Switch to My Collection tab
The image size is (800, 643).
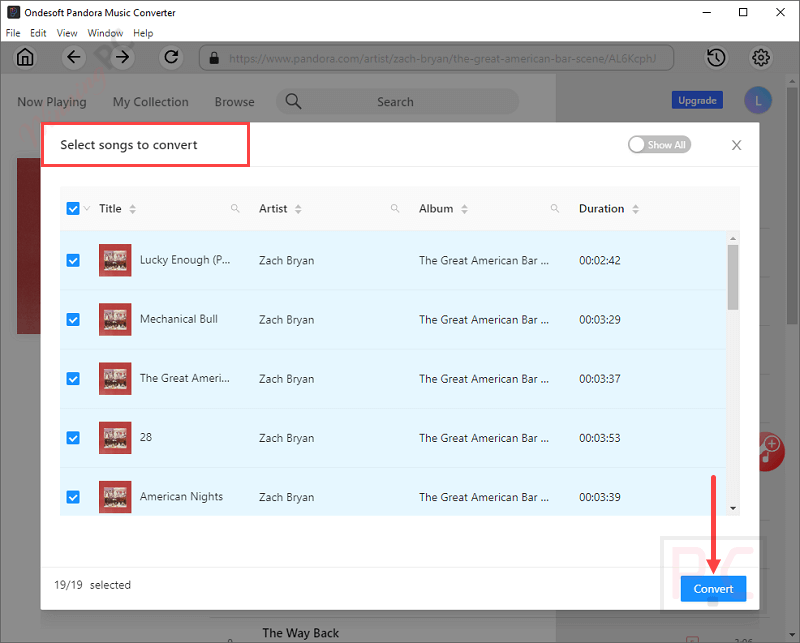click(151, 102)
